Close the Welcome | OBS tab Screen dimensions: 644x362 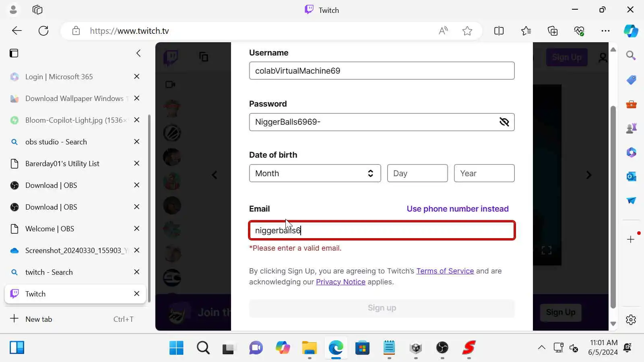coord(137,228)
